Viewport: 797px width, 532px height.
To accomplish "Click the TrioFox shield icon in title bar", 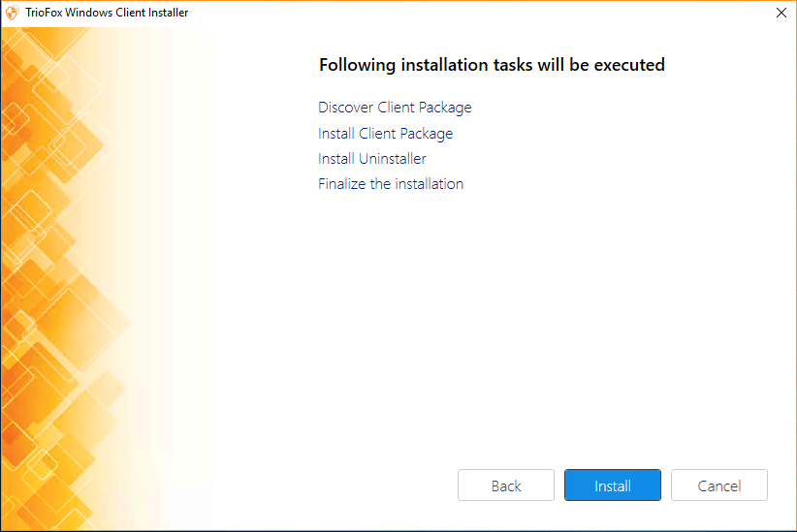I will (13, 13).
